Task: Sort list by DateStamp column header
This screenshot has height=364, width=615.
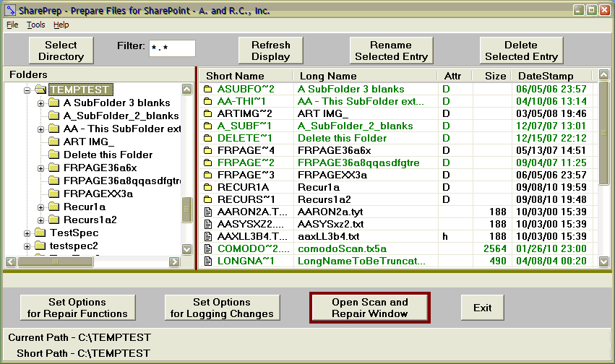Action: (x=551, y=76)
